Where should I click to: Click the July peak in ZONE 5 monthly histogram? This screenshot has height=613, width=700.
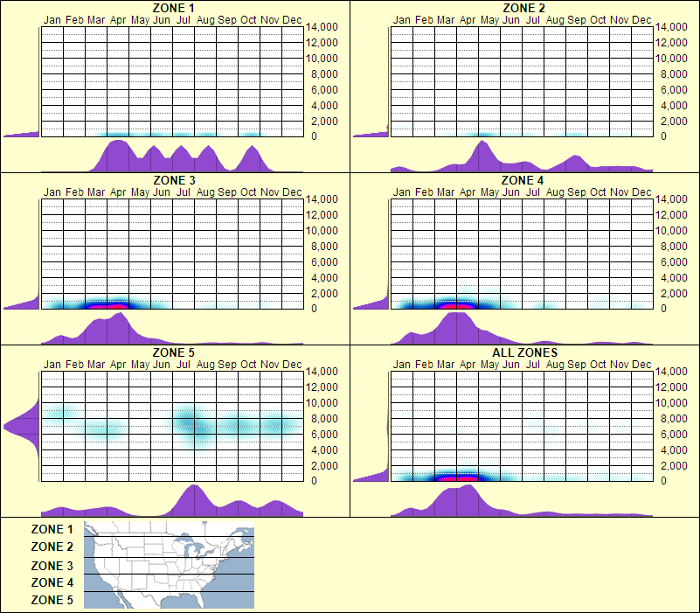pos(194,500)
